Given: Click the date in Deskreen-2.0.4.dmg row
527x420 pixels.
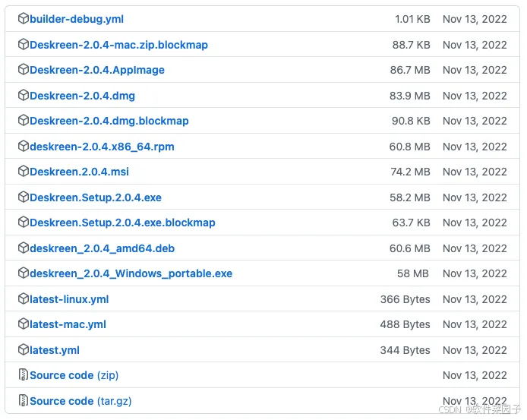Looking at the screenshot, I should [475, 96].
